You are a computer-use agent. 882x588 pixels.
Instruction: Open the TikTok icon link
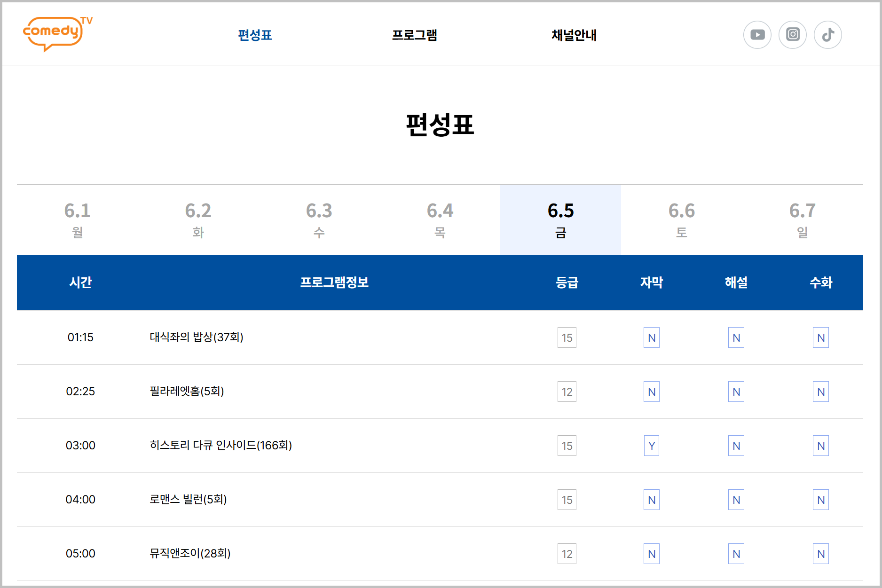point(828,35)
